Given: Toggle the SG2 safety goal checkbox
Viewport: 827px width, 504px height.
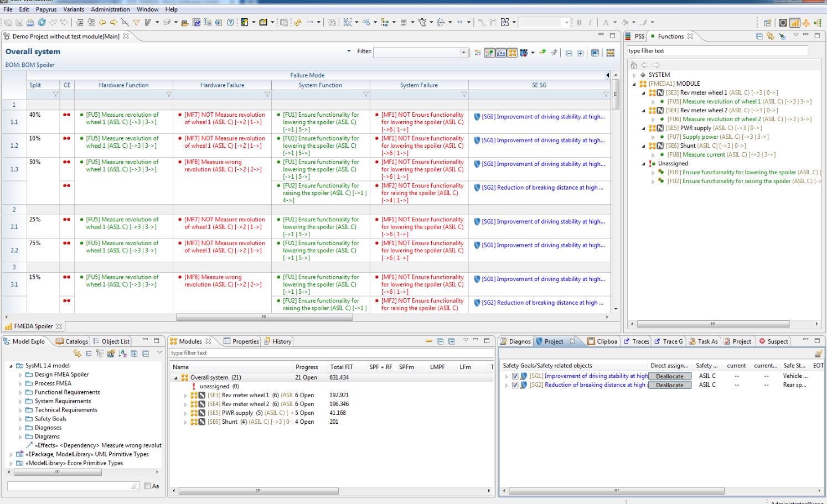Looking at the screenshot, I should point(515,385).
